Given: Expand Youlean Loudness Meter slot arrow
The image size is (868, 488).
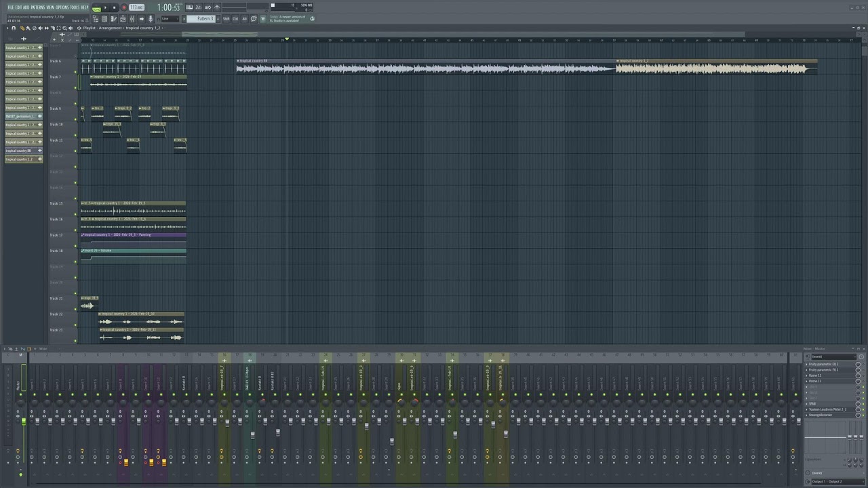Looking at the screenshot, I should tap(806, 409).
